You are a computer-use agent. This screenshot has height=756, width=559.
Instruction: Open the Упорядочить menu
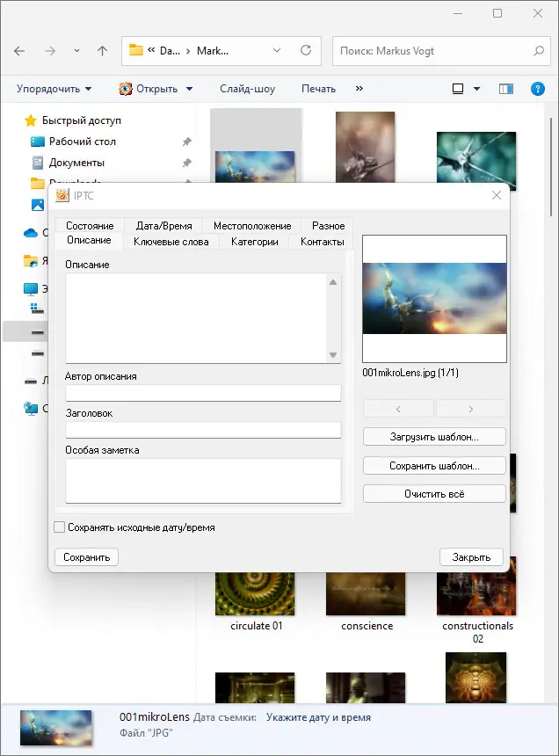[x=54, y=89]
